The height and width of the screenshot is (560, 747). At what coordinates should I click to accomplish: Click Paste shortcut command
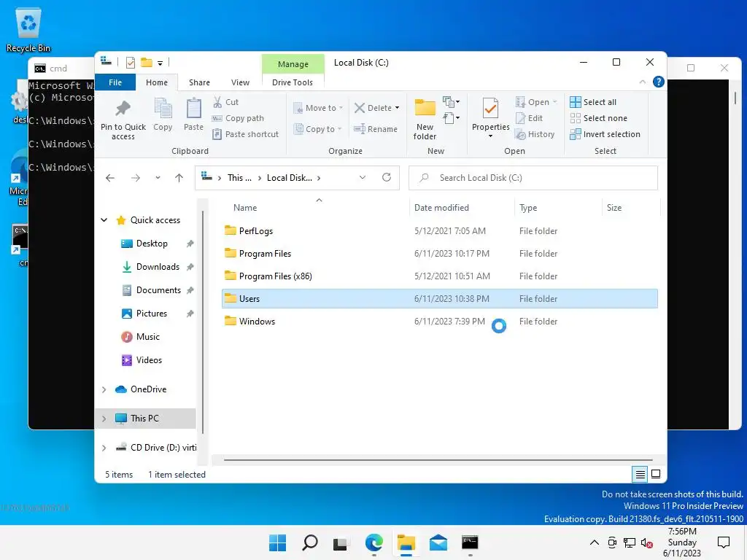click(245, 134)
